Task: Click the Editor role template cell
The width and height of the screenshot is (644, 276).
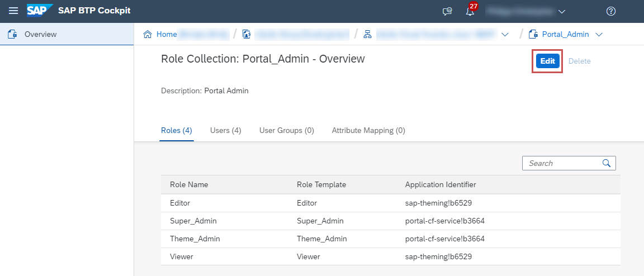Action: coord(307,203)
